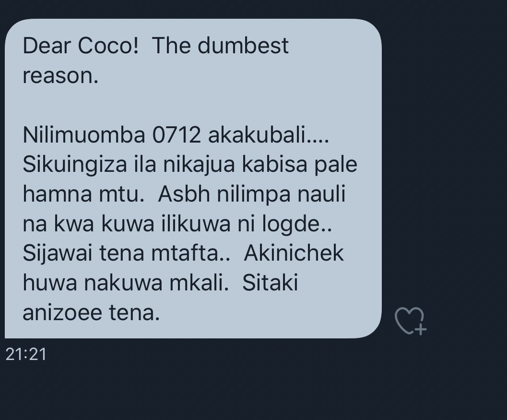Viewport: 507px width, 420px height.
Task: Click the closing words "anizoee tena."
Action: (91, 313)
